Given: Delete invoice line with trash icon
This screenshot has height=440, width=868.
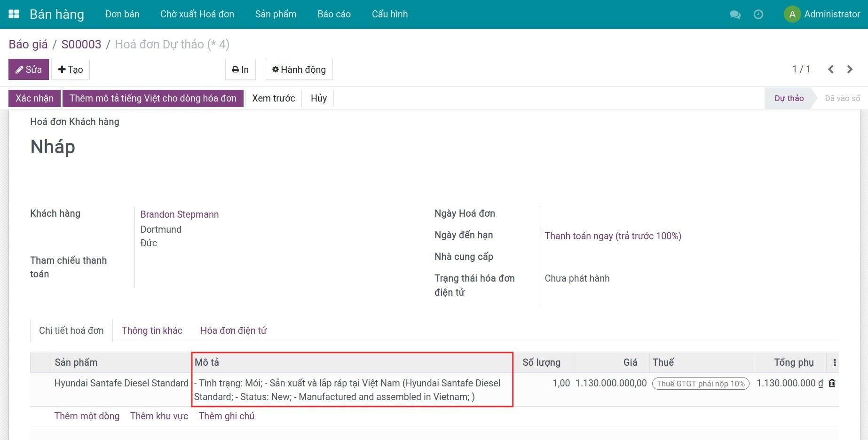Looking at the screenshot, I should (x=832, y=383).
